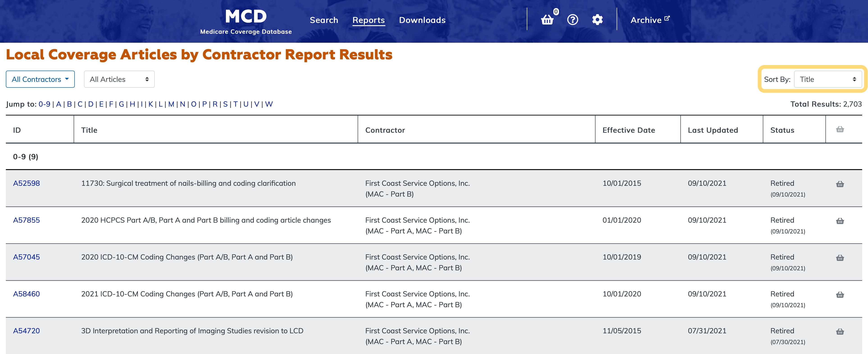The image size is (868, 354).
Task: Open settings gear icon
Action: click(597, 20)
